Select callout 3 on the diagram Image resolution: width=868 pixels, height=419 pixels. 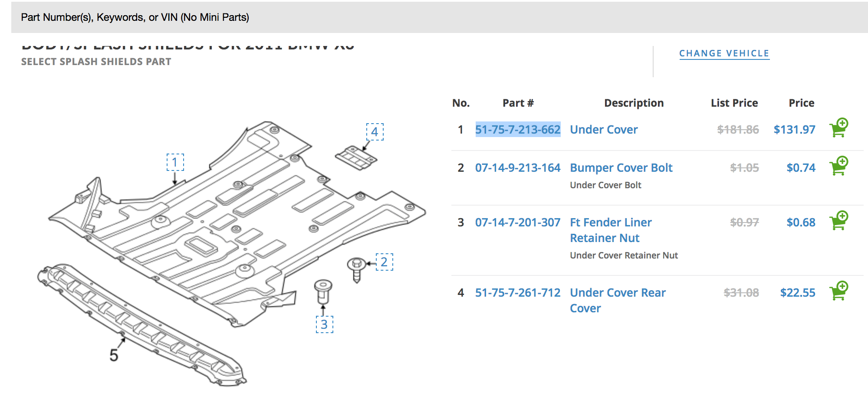coord(324,324)
